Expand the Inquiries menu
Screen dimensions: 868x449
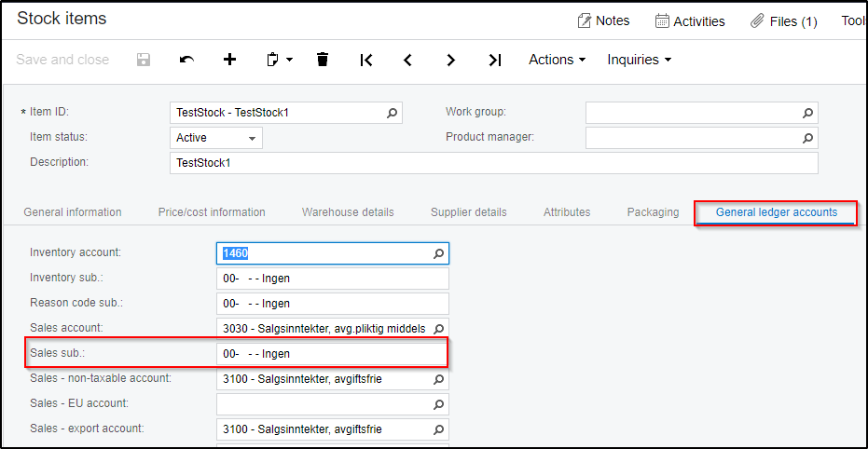(639, 60)
